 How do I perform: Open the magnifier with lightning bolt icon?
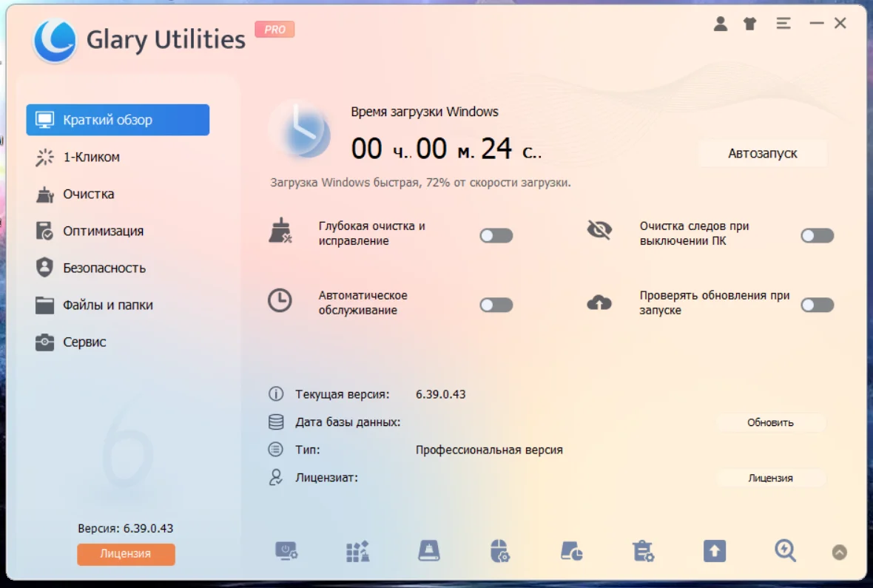[785, 551]
